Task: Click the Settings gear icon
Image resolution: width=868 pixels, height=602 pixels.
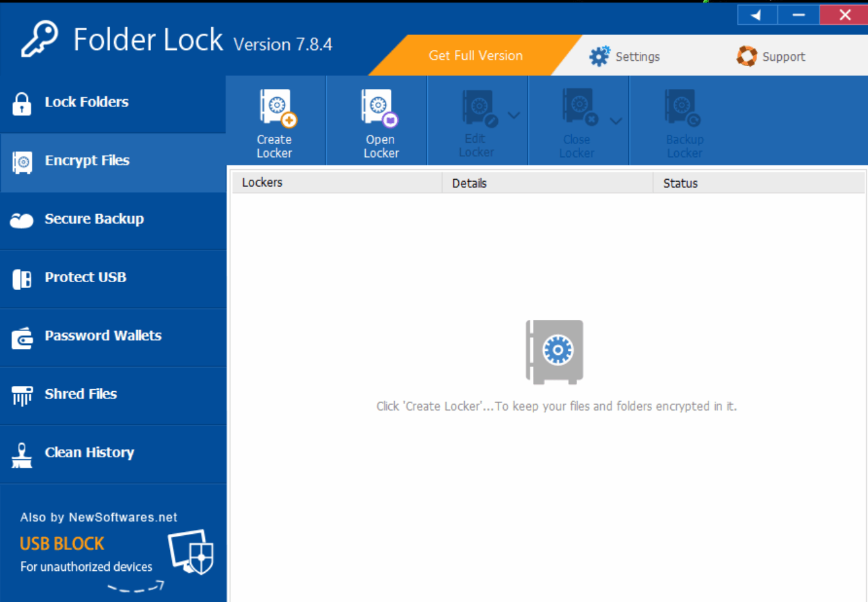Action: click(598, 56)
